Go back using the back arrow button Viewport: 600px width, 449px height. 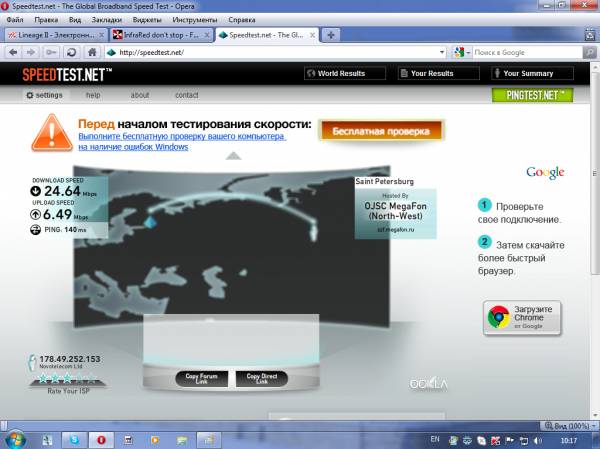13,52
